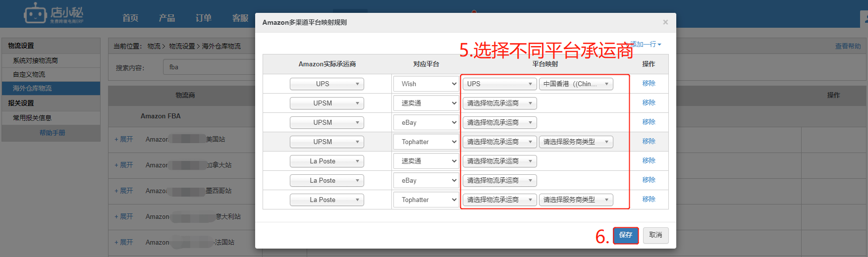Open 订单 in top navigation
The height and width of the screenshot is (257, 868).
click(204, 18)
